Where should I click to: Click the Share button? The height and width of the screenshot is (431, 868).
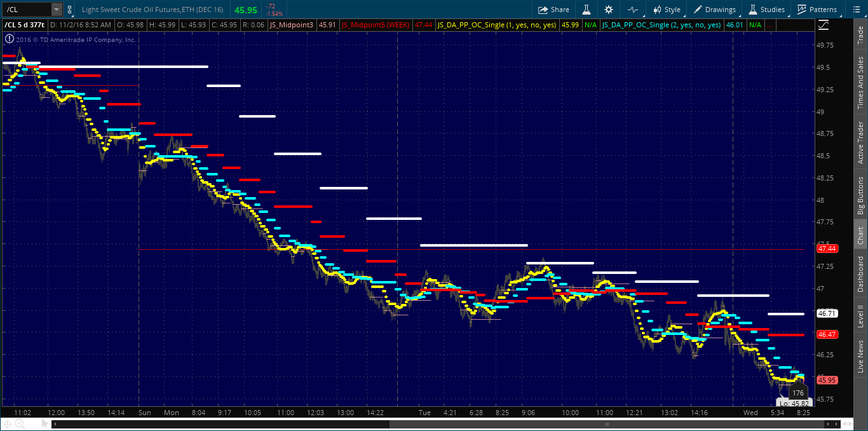point(553,10)
